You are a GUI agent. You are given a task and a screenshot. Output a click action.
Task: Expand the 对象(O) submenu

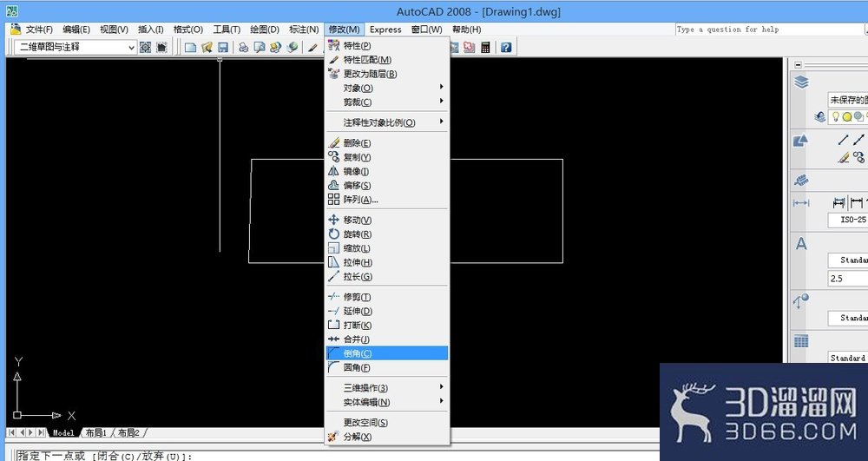(x=387, y=88)
